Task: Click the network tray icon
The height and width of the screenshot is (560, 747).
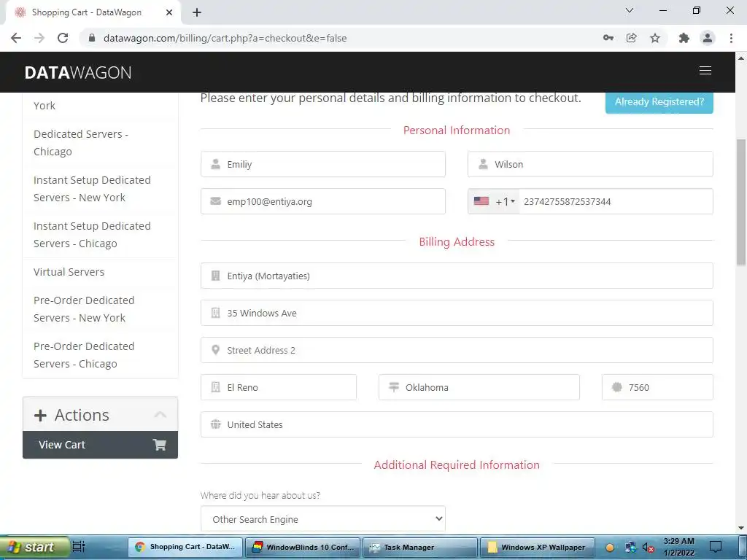Action: (631, 547)
